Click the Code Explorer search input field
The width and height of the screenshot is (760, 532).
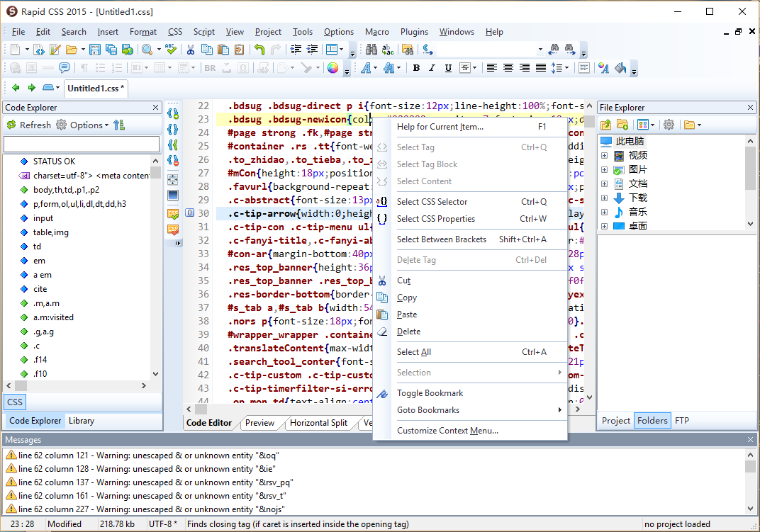(x=82, y=145)
